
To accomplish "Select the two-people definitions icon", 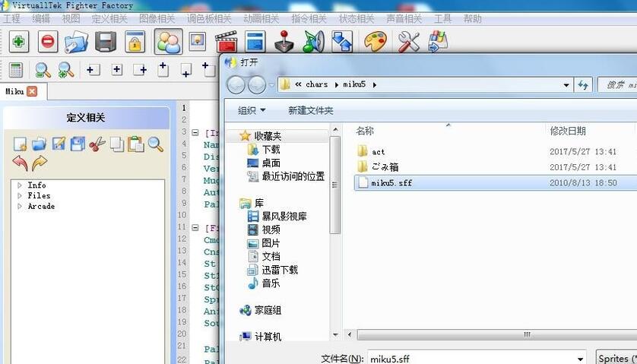I will (168, 42).
